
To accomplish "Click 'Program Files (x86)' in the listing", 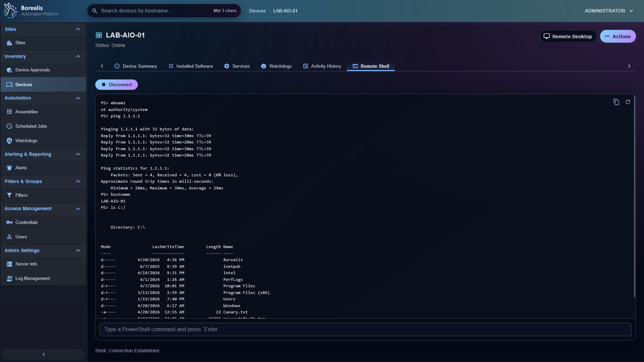I will coord(247,293).
